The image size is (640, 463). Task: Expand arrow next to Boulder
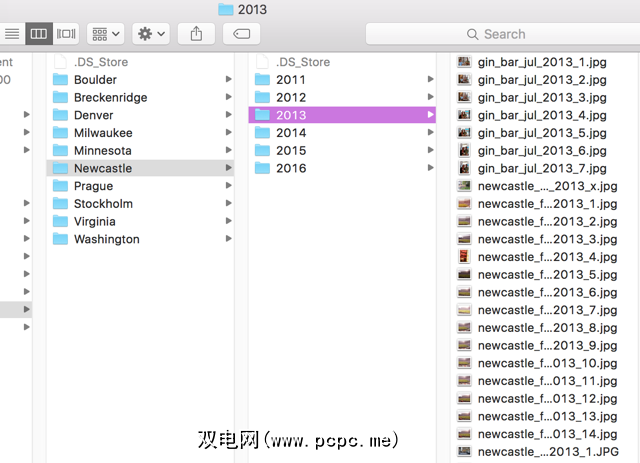click(229, 79)
